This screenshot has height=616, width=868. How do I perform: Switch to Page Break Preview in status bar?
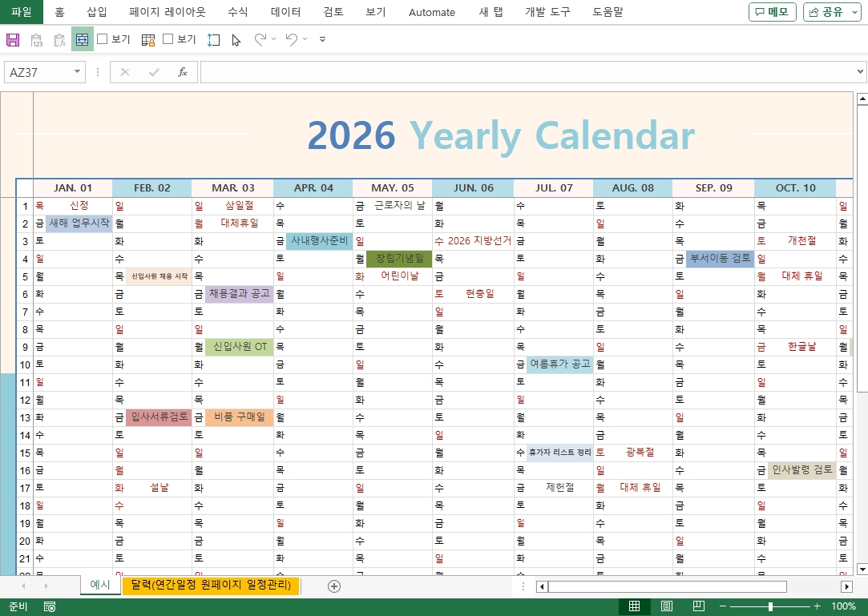[697, 606]
